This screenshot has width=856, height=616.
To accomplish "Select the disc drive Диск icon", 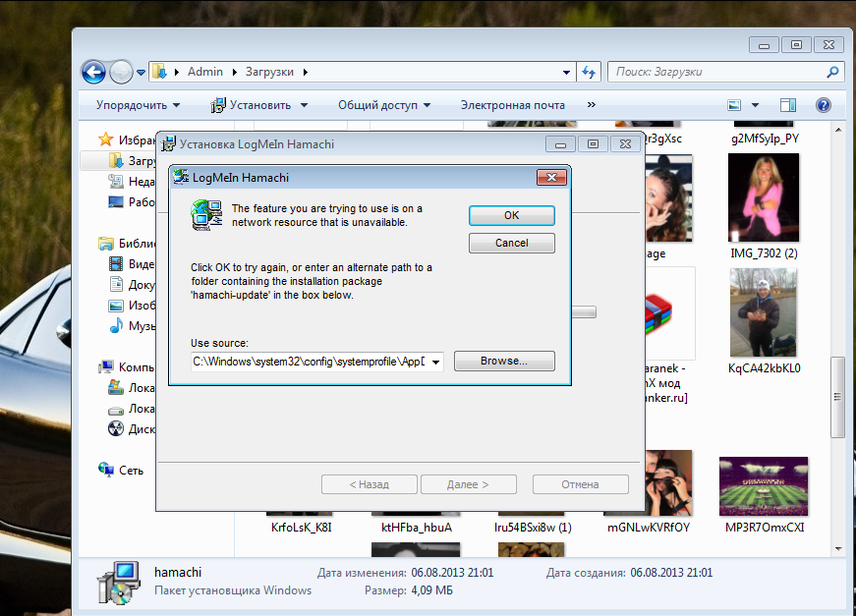I will [x=116, y=429].
